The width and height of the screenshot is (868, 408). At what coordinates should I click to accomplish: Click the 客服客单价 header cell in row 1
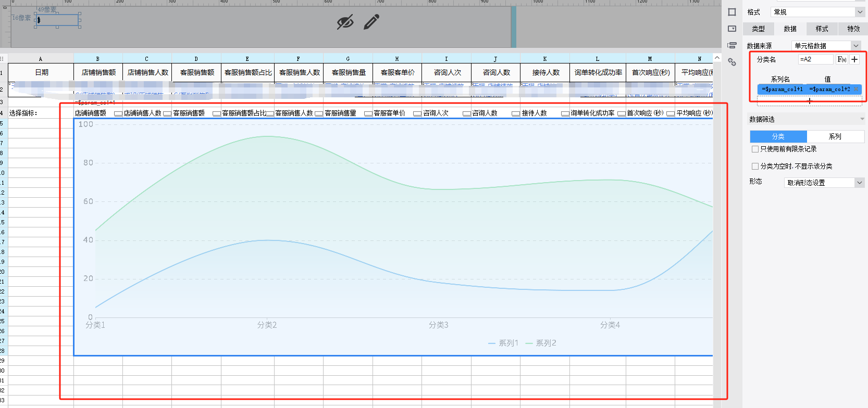(x=398, y=72)
